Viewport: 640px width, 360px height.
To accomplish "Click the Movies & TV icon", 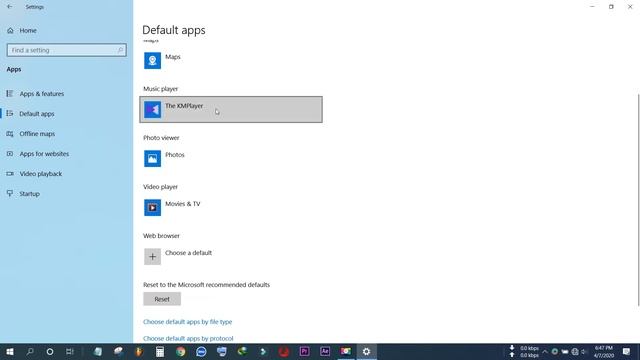I will pyautogui.click(x=152, y=208).
